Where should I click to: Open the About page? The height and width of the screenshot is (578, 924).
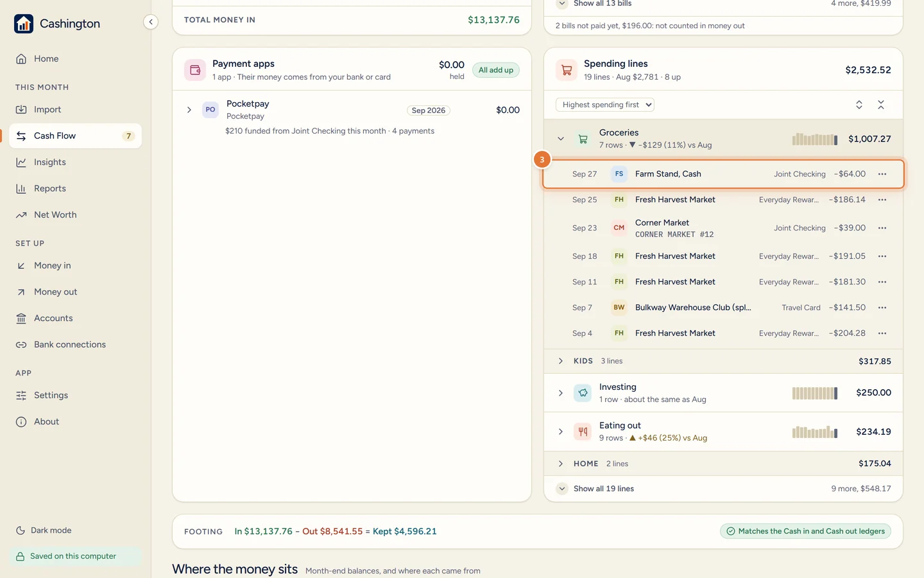[76, 421]
